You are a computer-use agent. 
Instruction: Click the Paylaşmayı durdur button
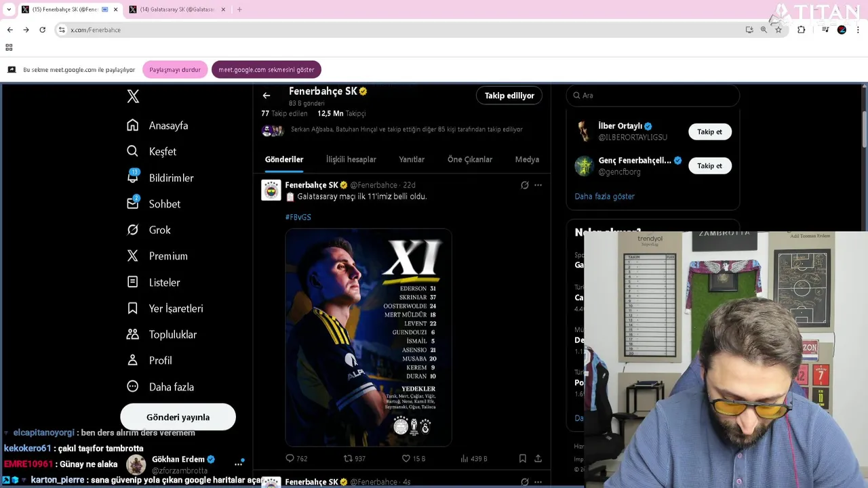[x=175, y=70]
